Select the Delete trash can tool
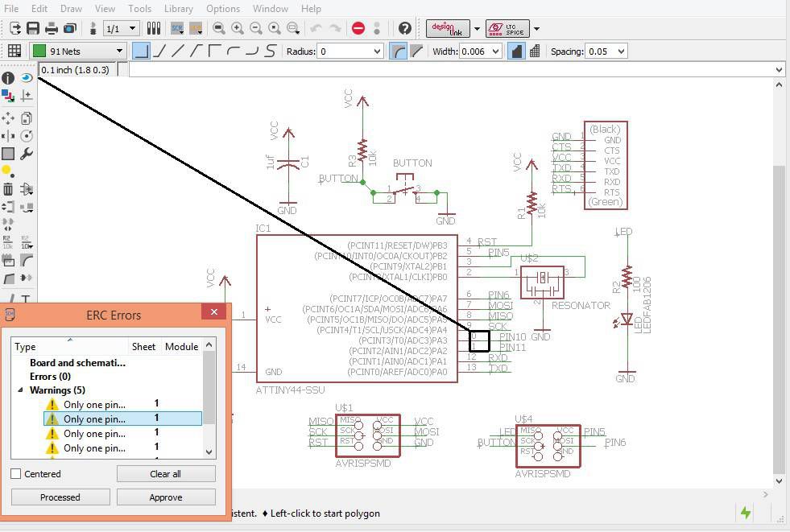The width and height of the screenshot is (790, 532). 8,189
